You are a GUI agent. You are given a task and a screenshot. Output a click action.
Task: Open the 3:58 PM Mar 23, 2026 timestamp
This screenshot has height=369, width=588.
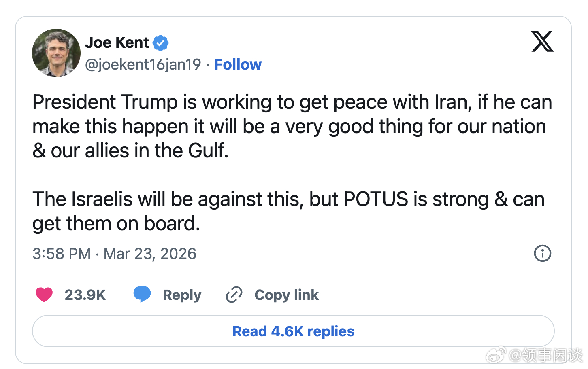tap(114, 254)
